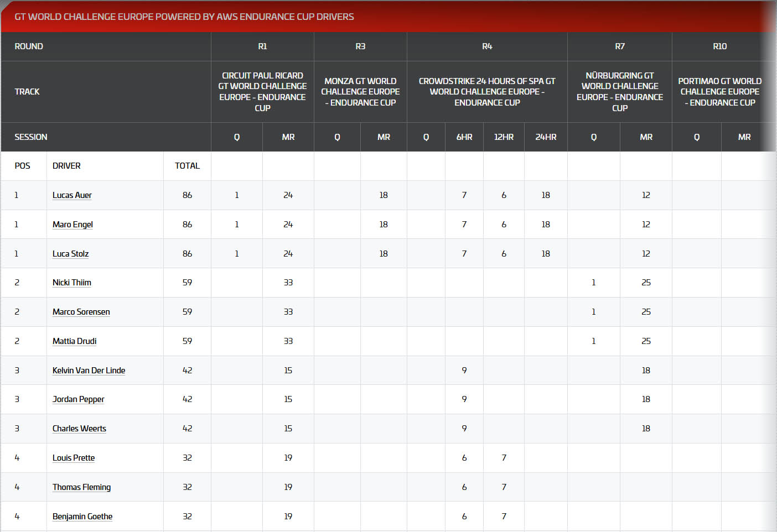This screenshot has width=777, height=532.
Task: Click the TOTAL column header
Action: click(187, 166)
